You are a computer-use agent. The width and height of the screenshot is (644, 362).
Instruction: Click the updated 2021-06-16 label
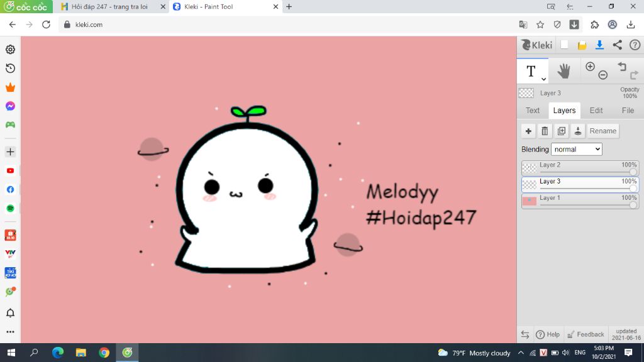626,334
